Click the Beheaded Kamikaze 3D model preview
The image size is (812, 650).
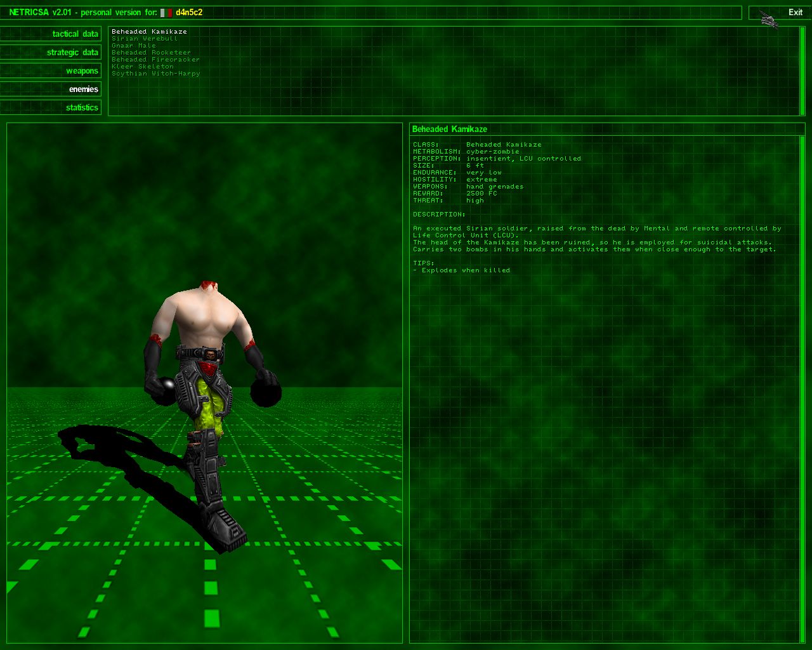(x=204, y=383)
